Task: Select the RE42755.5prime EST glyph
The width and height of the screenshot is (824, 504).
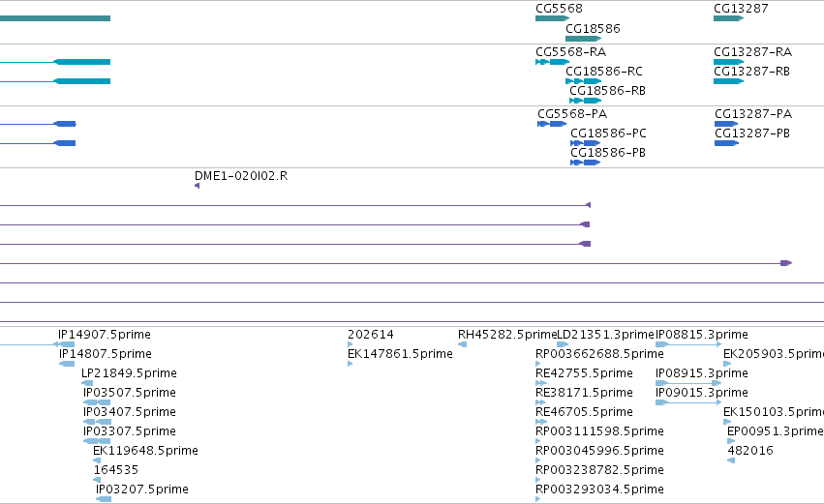Action: (541, 383)
